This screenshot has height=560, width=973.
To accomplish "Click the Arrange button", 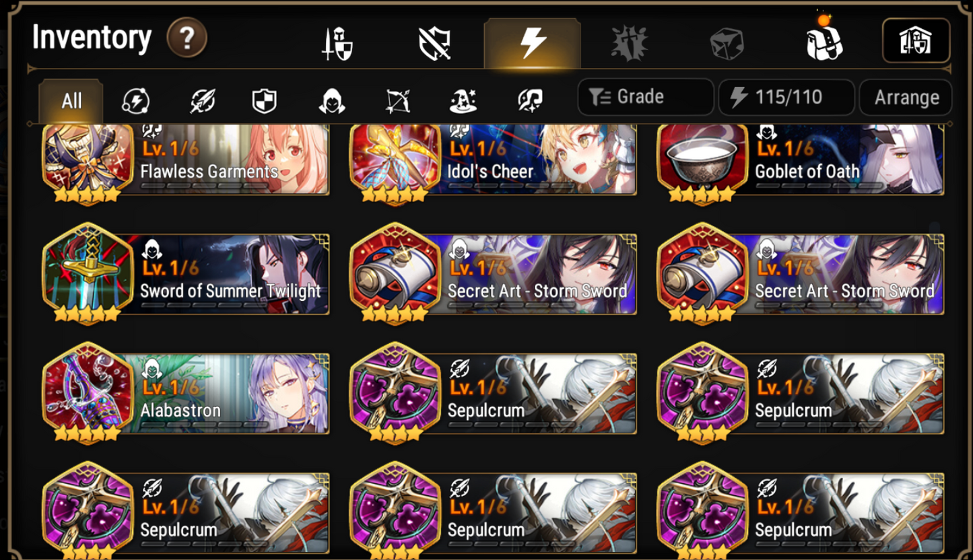I will coord(906,98).
